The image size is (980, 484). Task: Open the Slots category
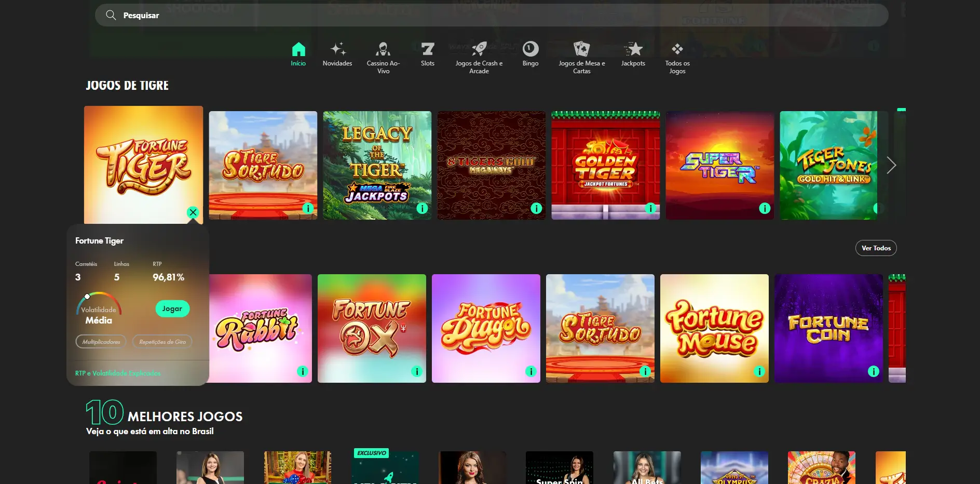tap(428, 54)
